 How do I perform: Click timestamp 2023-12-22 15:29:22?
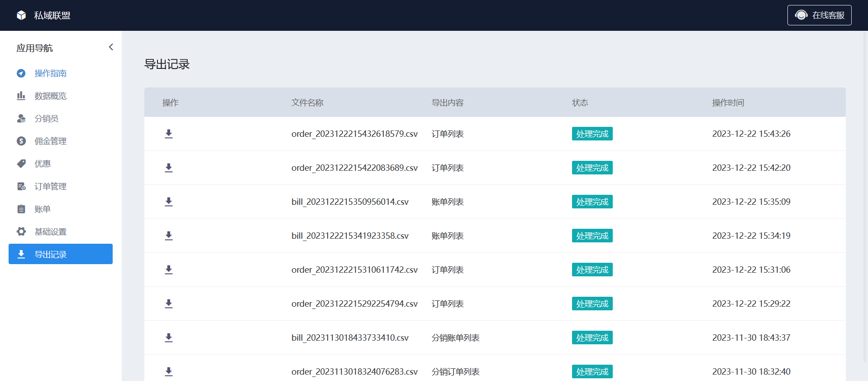[x=751, y=304]
